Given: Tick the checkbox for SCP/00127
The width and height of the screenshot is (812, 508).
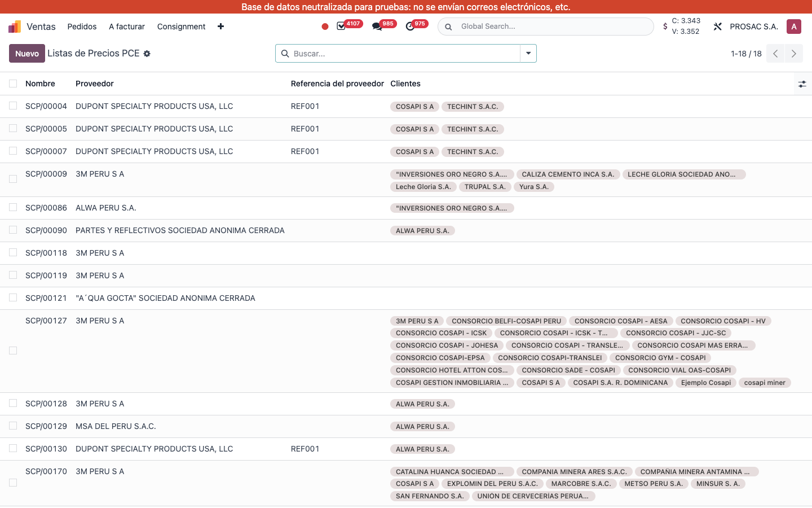Looking at the screenshot, I should click(13, 351).
